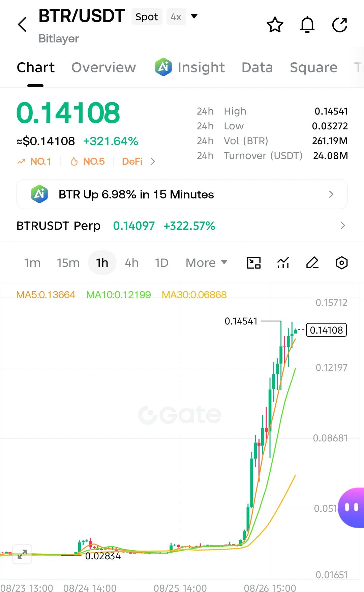Go back using the left arrow
364x592 pixels.
tap(22, 25)
